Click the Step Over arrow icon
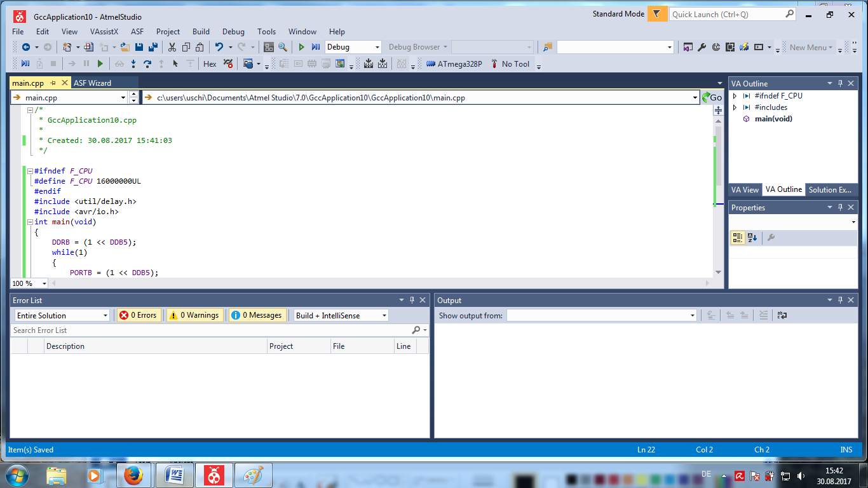Image resolution: width=868 pixels, height=488 pixels. 147,64
